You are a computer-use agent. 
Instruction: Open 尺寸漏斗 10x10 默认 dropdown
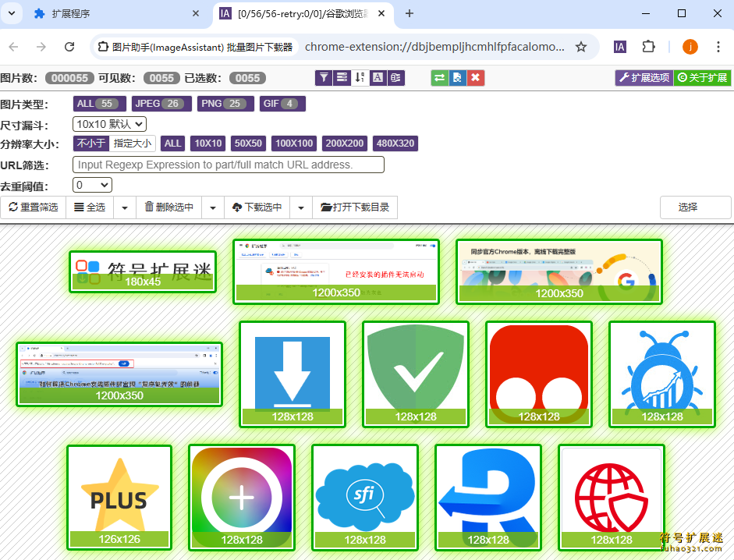point(109,124)
